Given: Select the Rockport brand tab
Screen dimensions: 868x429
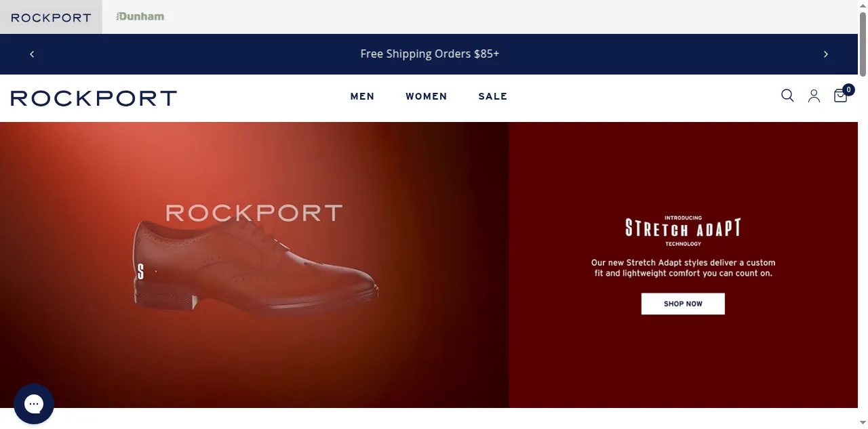Looking at the screenshot, I should point(51,17).
